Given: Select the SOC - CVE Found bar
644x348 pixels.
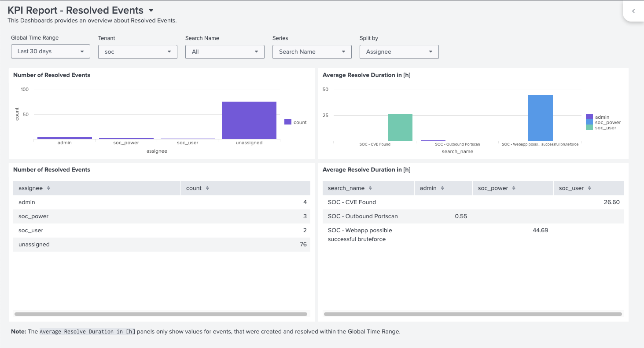Looking at the screenshot, I should 400,127.
